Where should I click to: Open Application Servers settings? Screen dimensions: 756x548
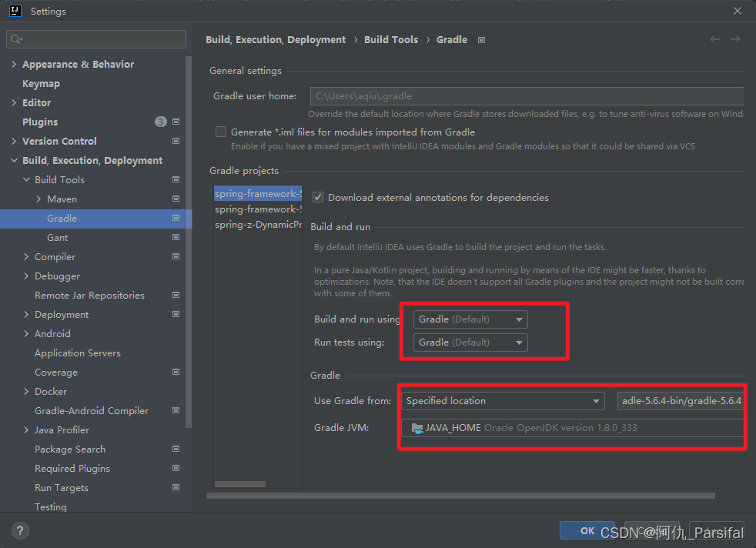tap(78, 353)
